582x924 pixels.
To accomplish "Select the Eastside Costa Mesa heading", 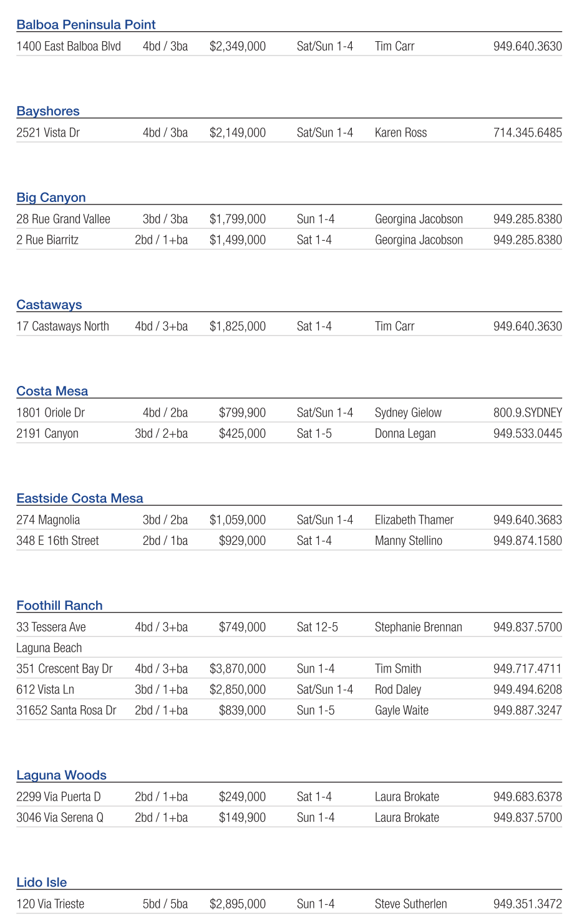I will (x=80, y=498).
